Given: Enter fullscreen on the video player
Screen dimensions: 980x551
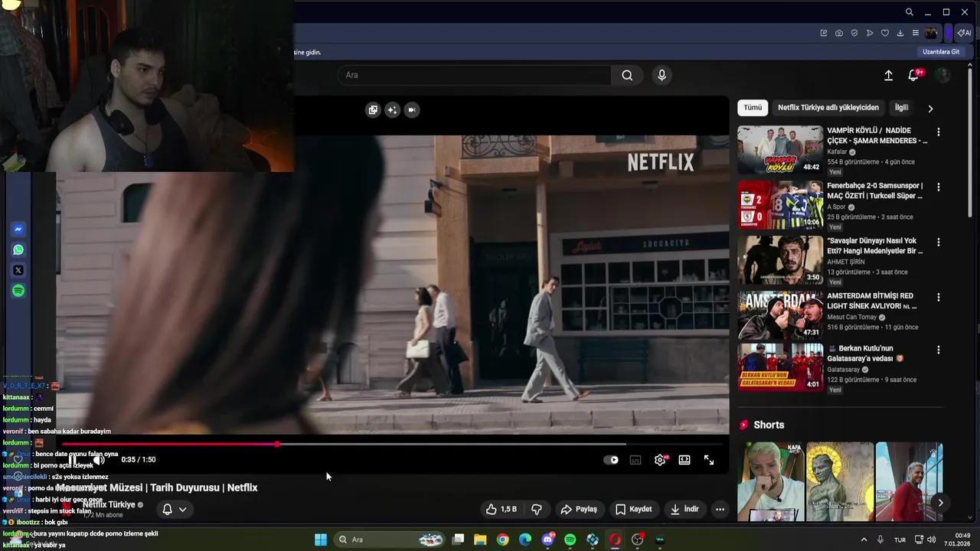Looking at the screenshot, I should (x=709, y=460).
